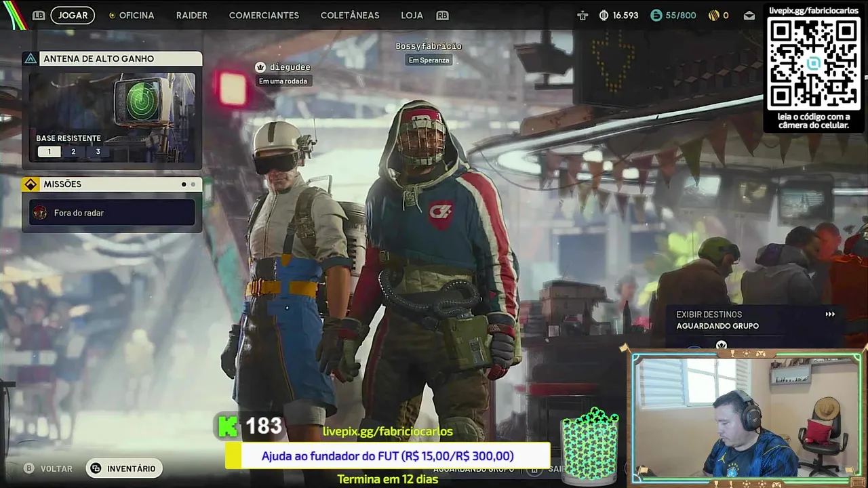Click the Fora do radar mission icon
This screenshot has height=488, width=868.
point(40,213)
